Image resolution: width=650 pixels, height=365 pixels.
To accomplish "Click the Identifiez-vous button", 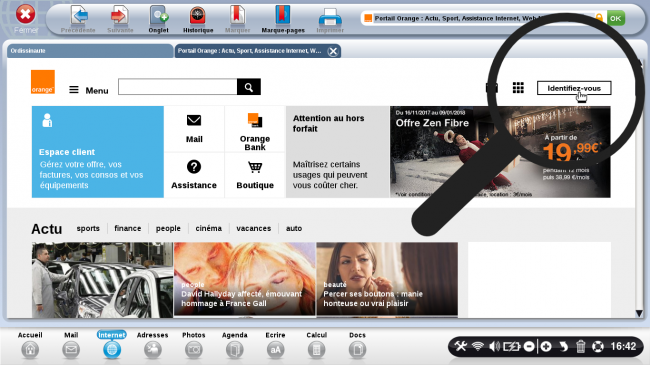I will pos(574,88).
